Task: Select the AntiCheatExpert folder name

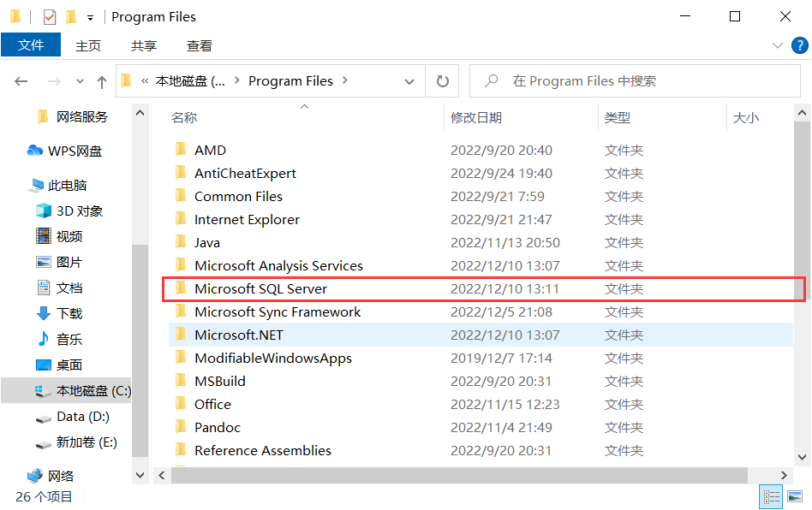Action: tap(245, 173)
